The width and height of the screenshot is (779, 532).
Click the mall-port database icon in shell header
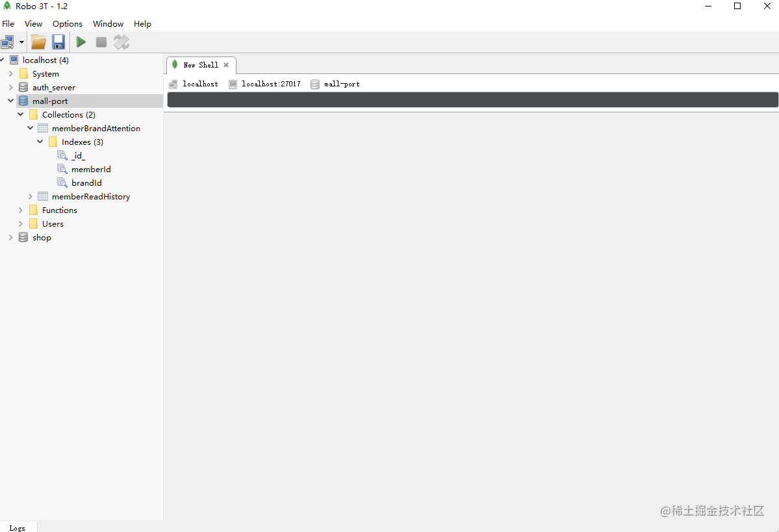click(x=315, y=84)
